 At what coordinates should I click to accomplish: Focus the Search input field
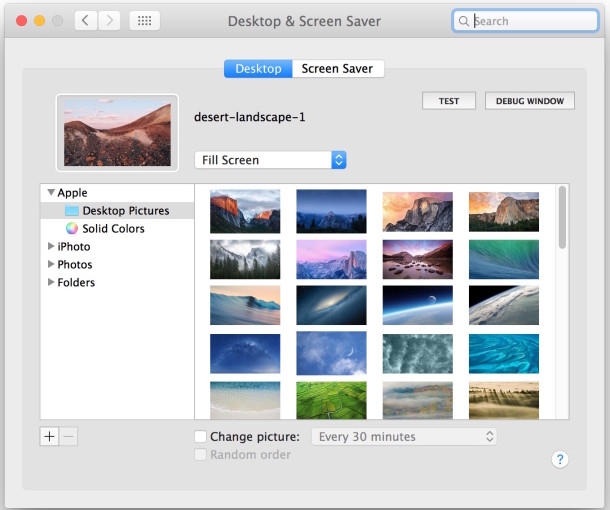525,21
